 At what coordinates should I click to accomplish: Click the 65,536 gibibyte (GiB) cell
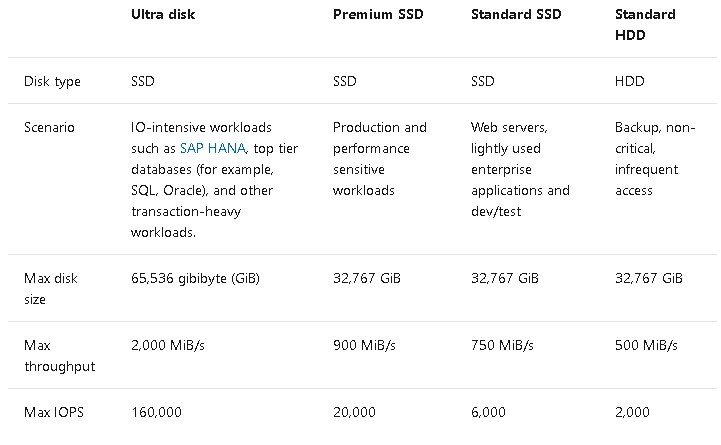[x=195, y=279]
